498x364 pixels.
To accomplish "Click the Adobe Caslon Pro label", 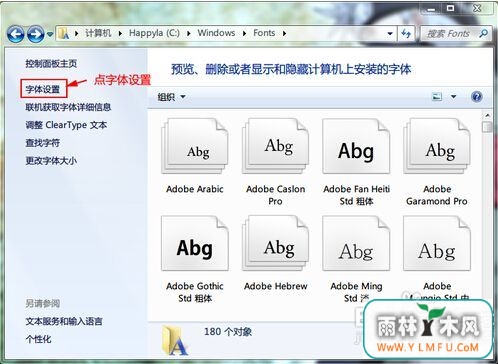I will click(x=275, y=195).
